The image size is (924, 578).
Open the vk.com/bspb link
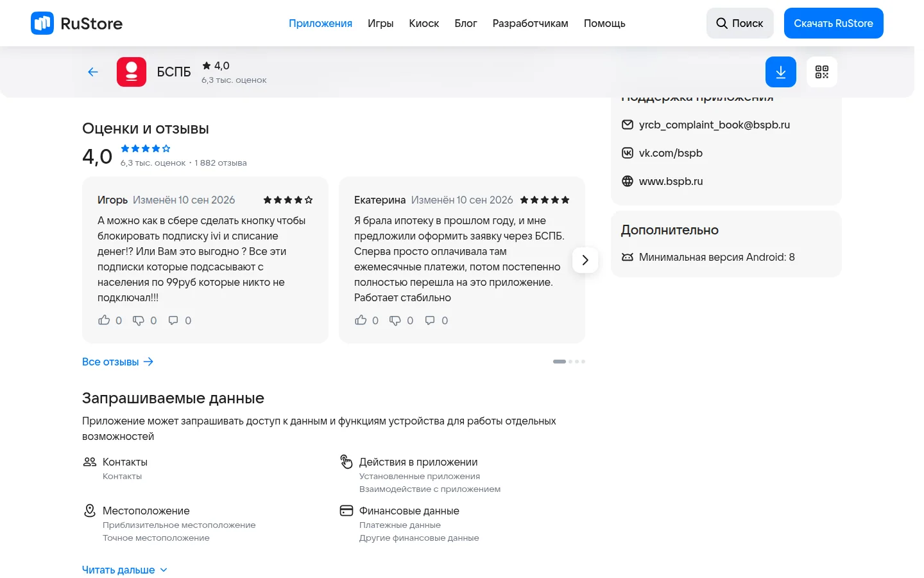[671, 153]
